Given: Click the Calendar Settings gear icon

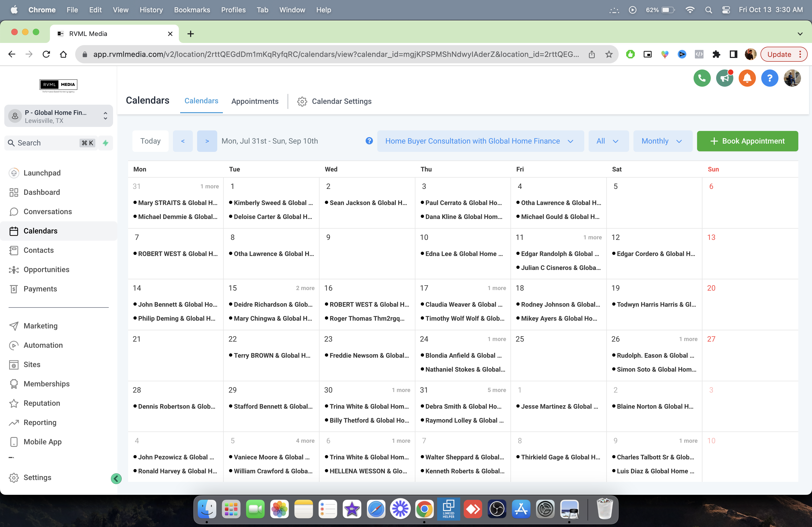Looking at the screenshot, I should [x=302, y=102].
